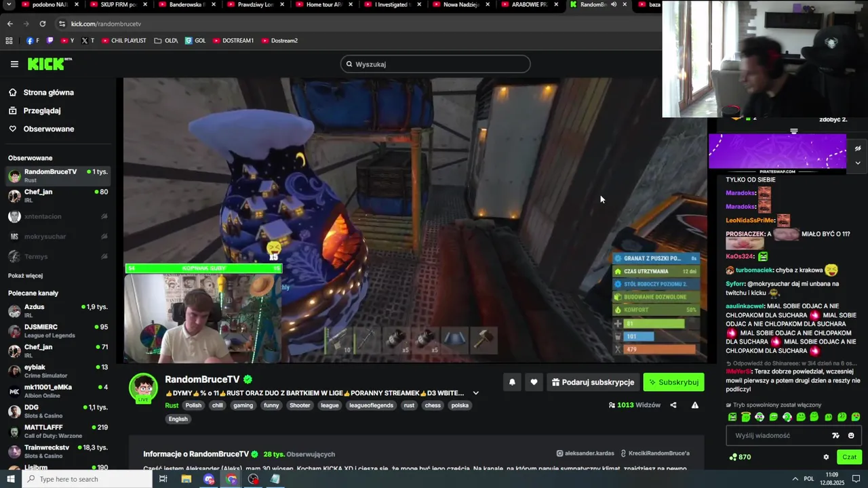Click the Subskrybuj button
868x488 pixels.
point(673,382)
